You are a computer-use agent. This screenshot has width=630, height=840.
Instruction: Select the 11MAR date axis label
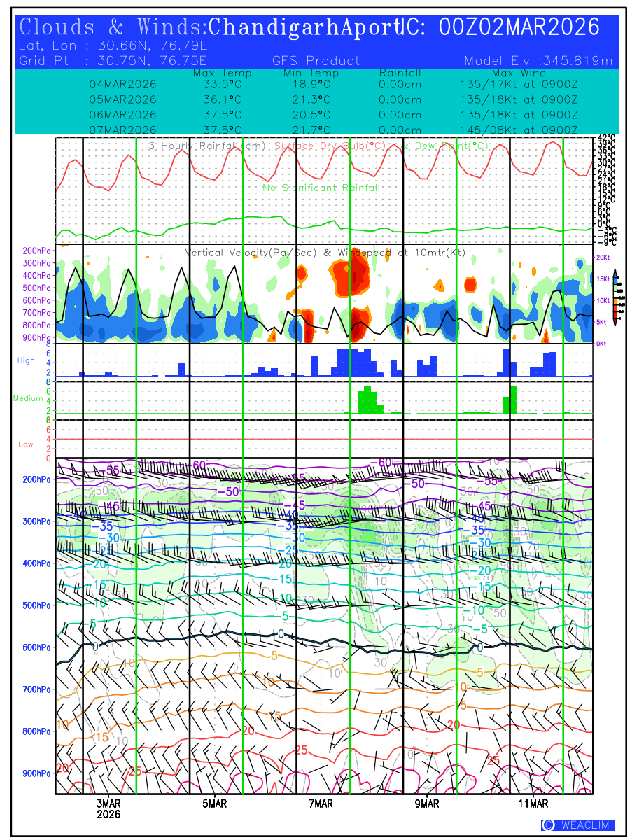533,804
